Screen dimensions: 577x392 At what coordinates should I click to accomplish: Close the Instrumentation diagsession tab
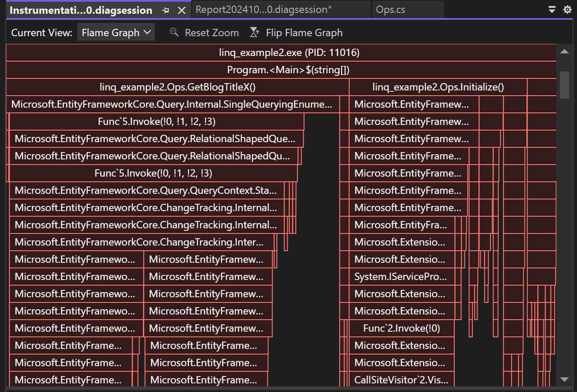(181, 10)
